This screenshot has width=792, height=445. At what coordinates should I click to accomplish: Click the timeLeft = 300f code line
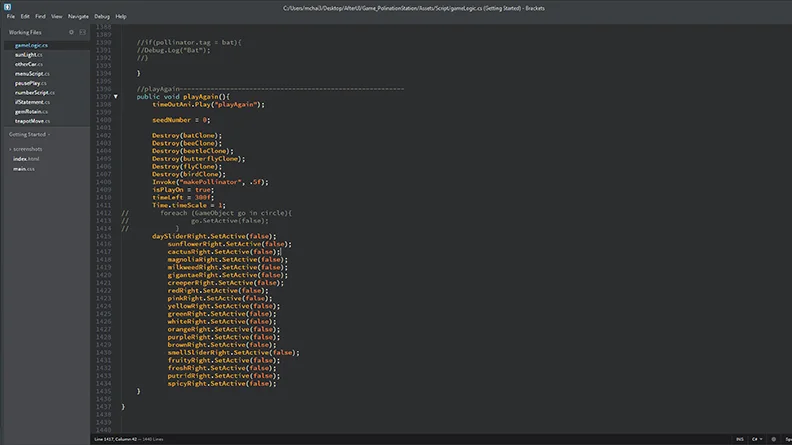[183, 197]
